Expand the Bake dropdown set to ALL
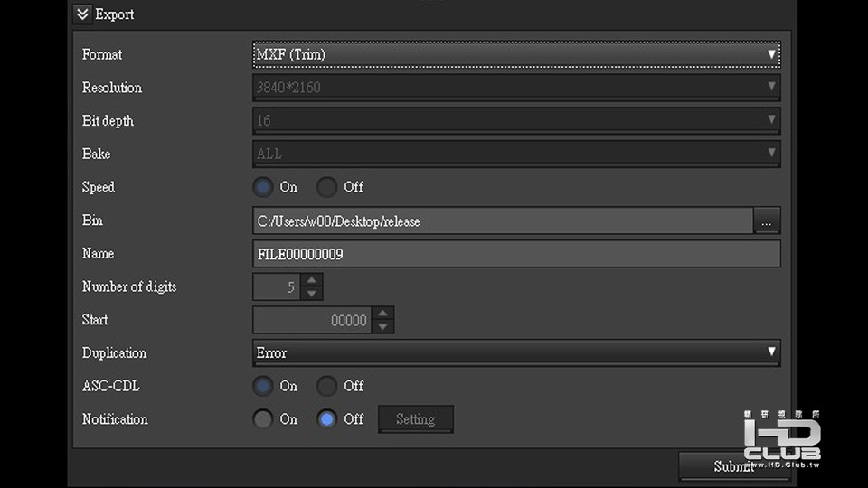Screen dimensions: 868x488 pos(515,154)
